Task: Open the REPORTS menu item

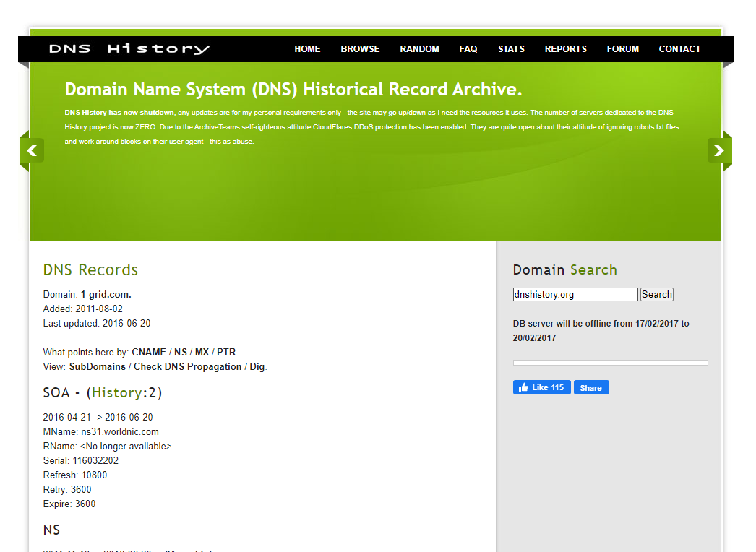Action: tap(565, 48)
